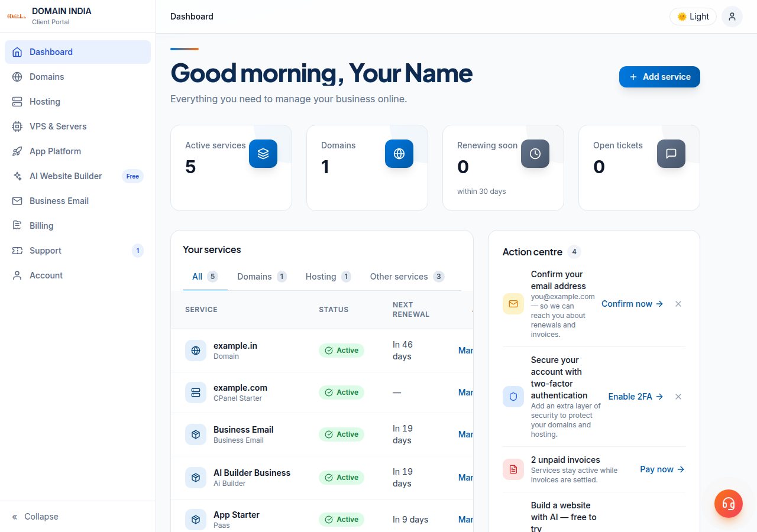Click the Free badge beside AI Website Builder
Viewport: 757px width, 532px height.
132,176
